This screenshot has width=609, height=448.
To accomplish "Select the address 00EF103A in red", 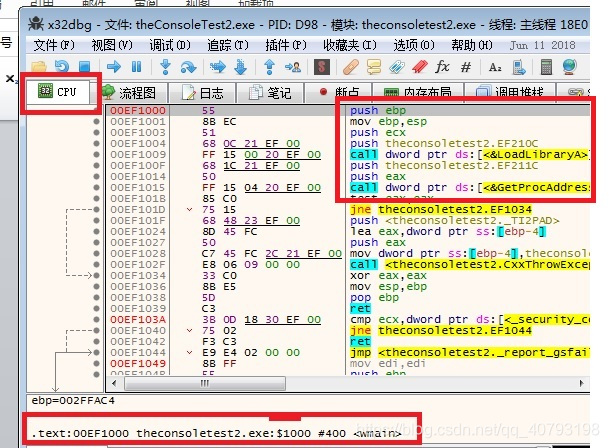I will (x=137, y=319).
